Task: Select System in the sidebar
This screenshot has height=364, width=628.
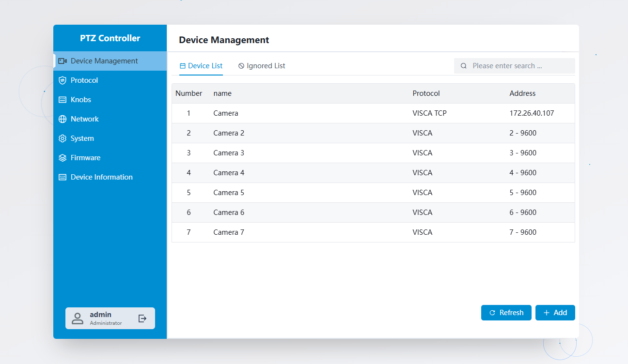Action: (110, 138)
